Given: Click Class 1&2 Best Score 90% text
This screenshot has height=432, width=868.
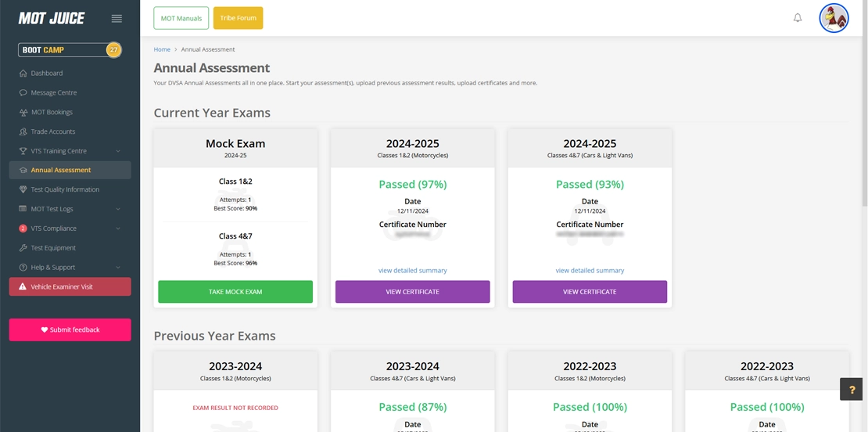Looking at the screenshot, I should (x=235, y=209).
